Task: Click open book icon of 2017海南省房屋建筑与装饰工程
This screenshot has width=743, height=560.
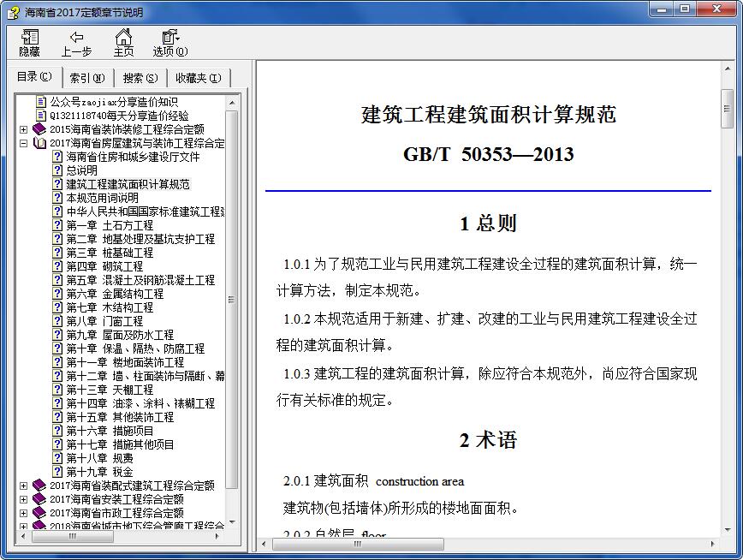Action: click(39, 143)
